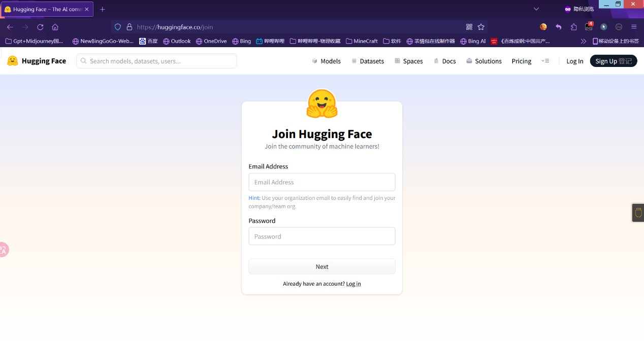Click the purple undo arrow toolbar icon

559,27
